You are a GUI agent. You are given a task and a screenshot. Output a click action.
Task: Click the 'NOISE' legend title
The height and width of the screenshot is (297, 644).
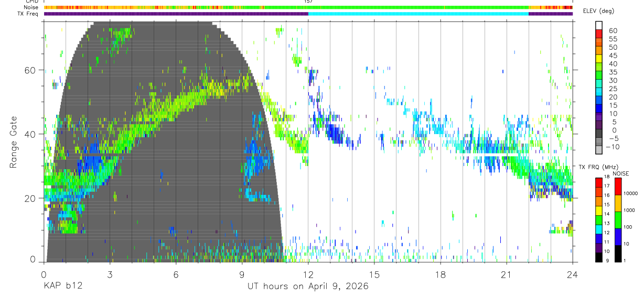tap(621, 173)
